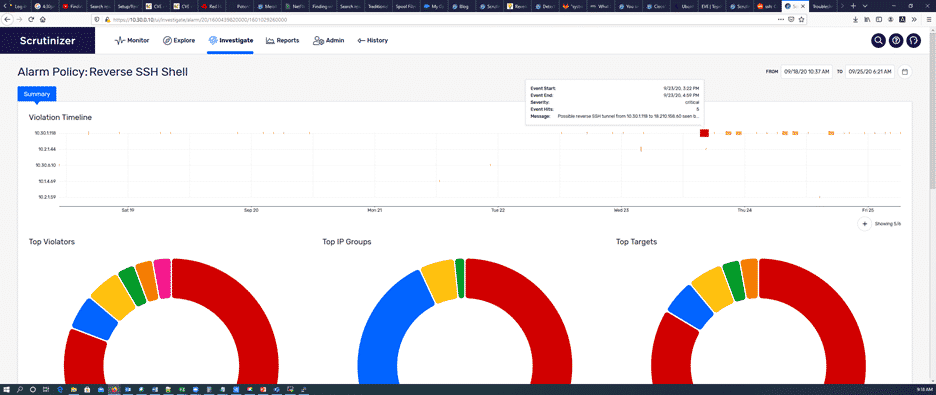The image size is (936, 395).
Task: Click the Top IP Groups heading
Action: pos(347,242)
